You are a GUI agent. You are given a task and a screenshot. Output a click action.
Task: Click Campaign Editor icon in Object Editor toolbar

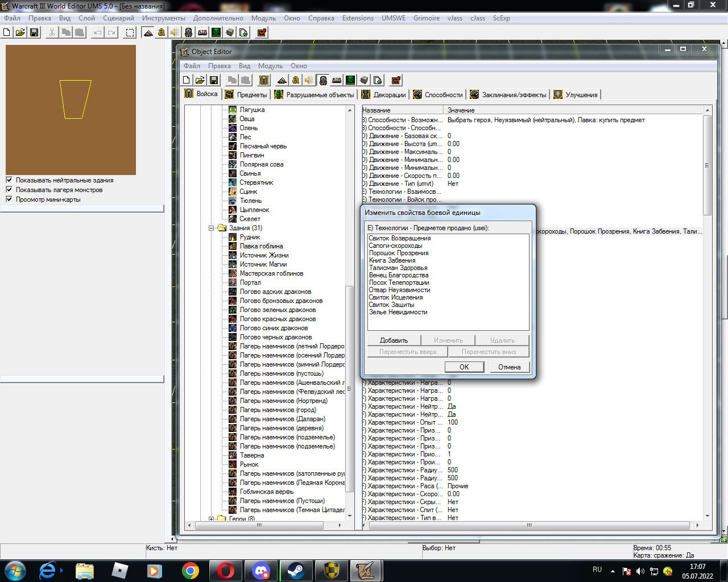tap(337, 80)
